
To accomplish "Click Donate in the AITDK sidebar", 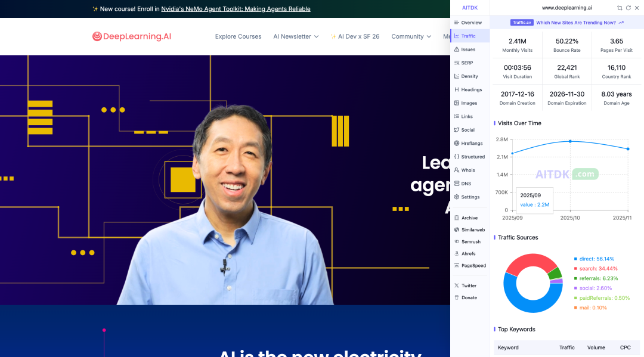I will (470, 297).
